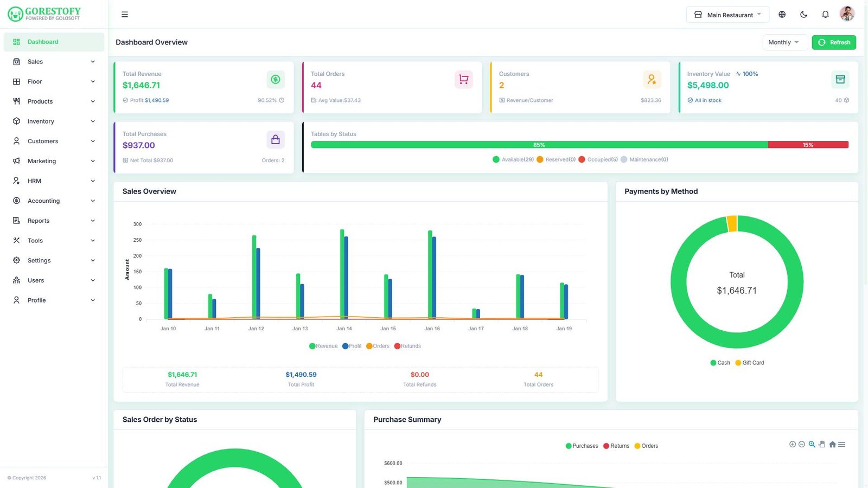This screenshot has width=868, height=488.
Task: Click the Sales bag icon in sidebar
Action: click(x=16, y=62)
